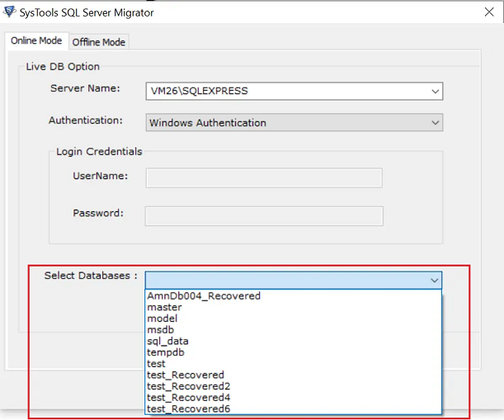504x420 pixels.
Task: Click the Server Name field showing VM26\SQLEXPRESS
Action: pos(294,92)
